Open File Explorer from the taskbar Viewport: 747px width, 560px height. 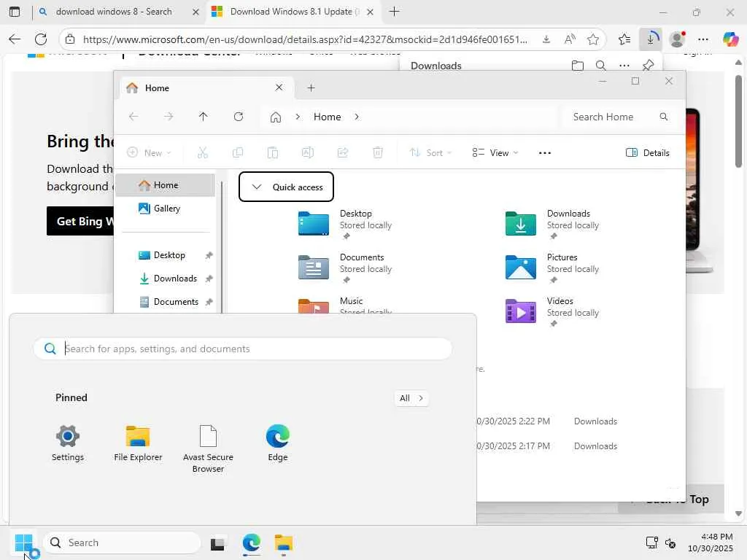point(284,542)
